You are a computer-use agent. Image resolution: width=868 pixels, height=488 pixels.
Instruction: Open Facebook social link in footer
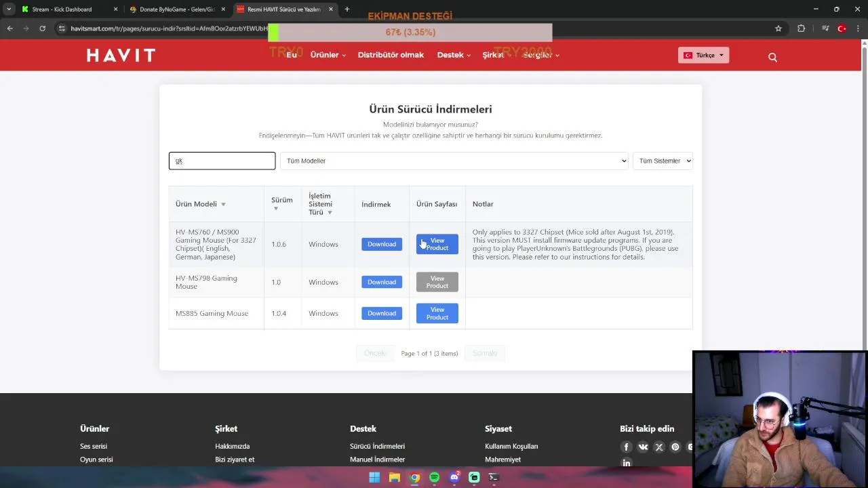(626, 447)
